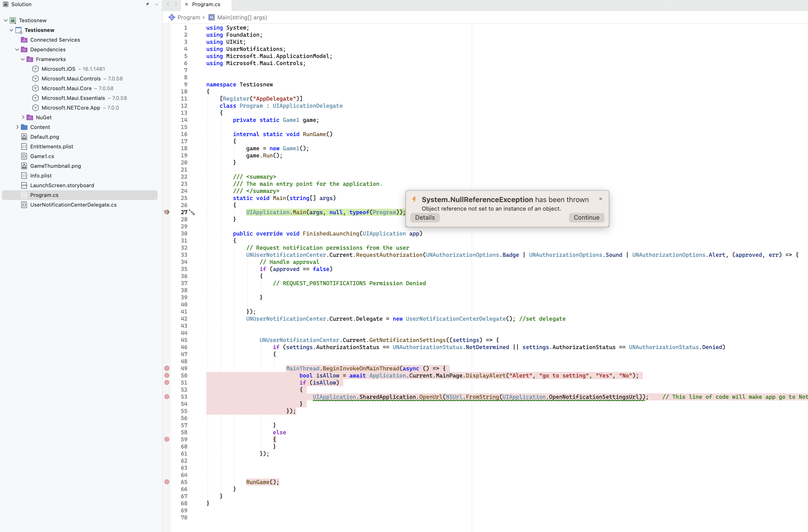
Task: Click the lightning exception icon
Action: pos(414,200)
